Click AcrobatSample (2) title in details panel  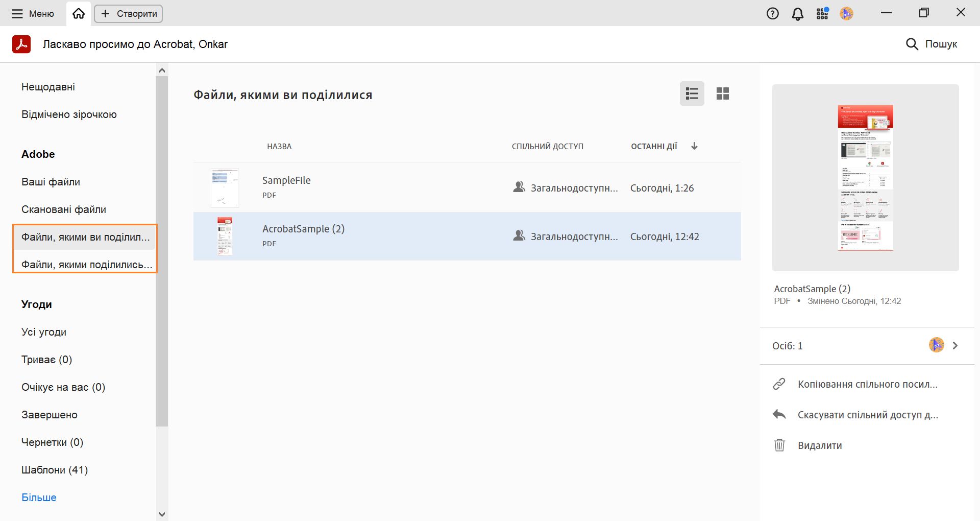pos(812,289)
